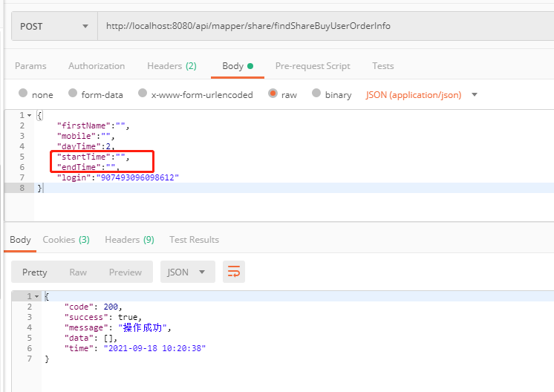Click the "code": 200 response line
554x392 pixels.
[x=94, y=307]
